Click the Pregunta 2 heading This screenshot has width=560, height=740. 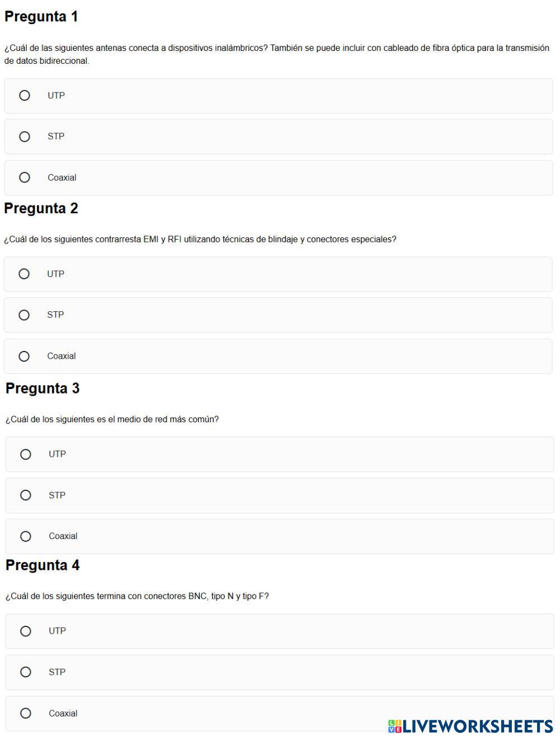point(41,208)
